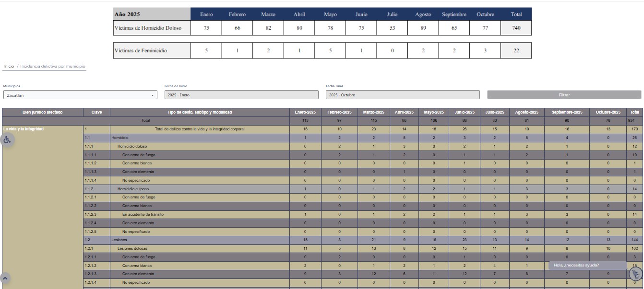Click the 'Bien jurídico afectado' column header

[42, 112]
